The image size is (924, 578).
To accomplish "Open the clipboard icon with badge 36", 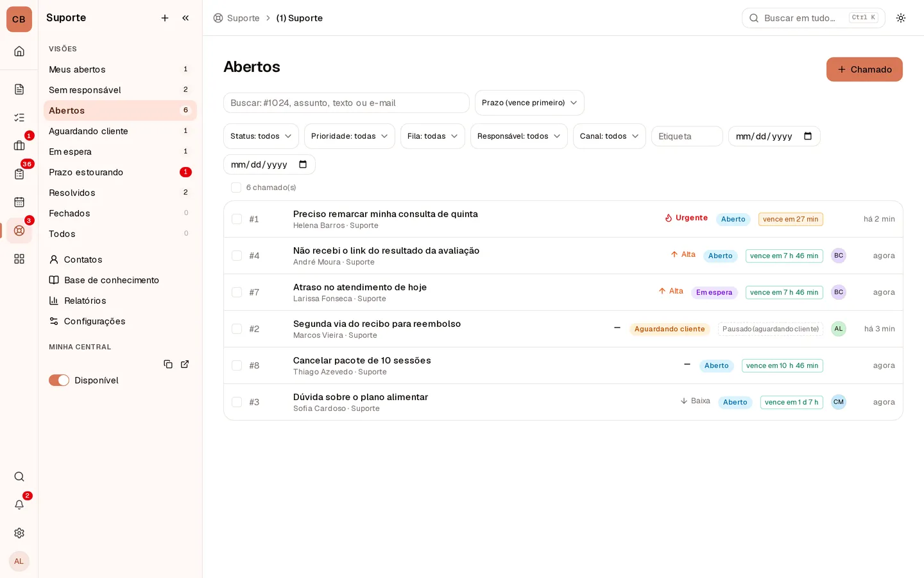I will [x=19, y=174].
